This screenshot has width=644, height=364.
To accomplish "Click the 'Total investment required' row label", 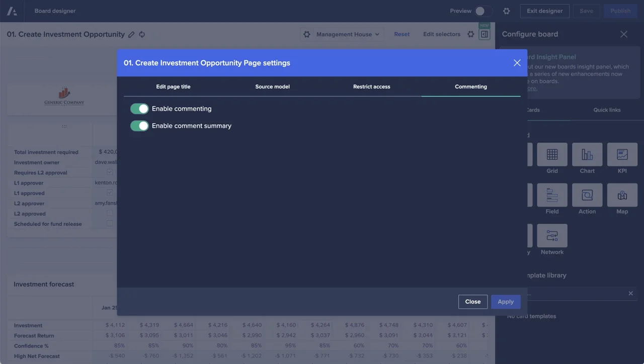I will pyautogui.click(x=46, y=152).
